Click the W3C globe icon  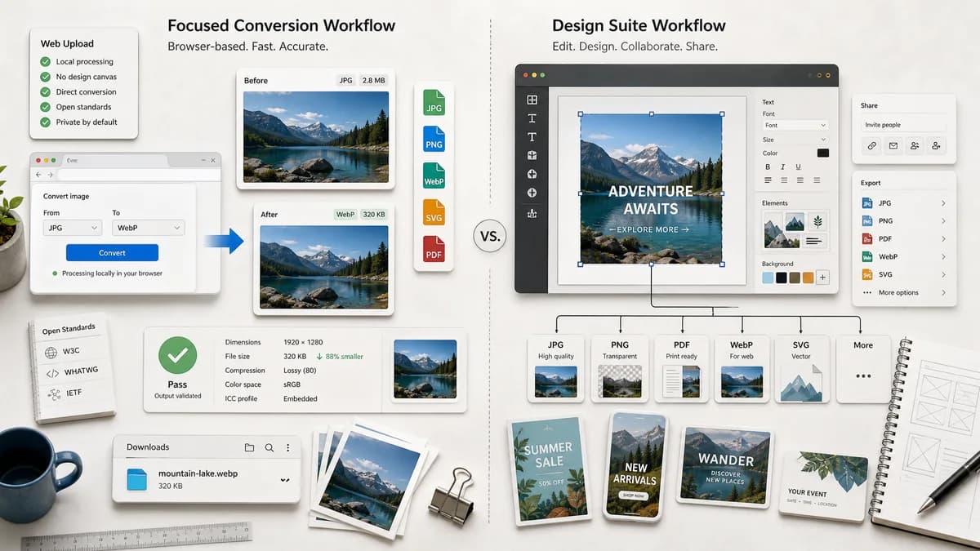[x=51, y=353]
